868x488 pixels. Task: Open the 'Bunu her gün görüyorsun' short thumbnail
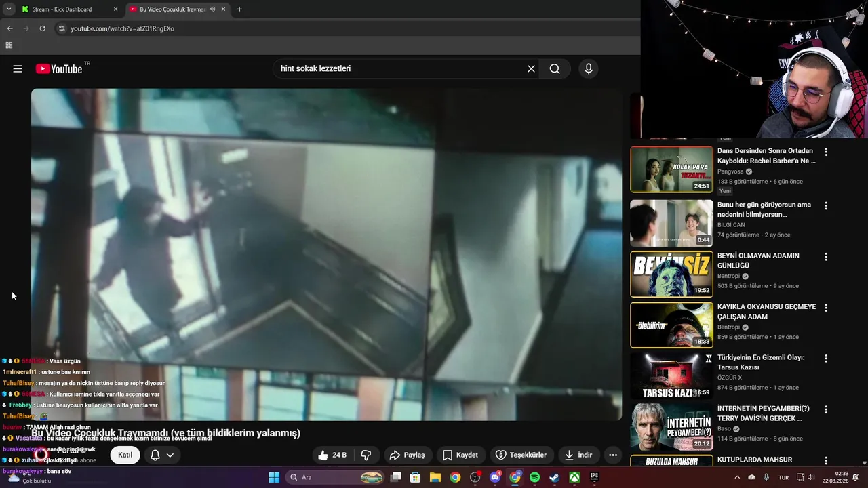(671, 223)
